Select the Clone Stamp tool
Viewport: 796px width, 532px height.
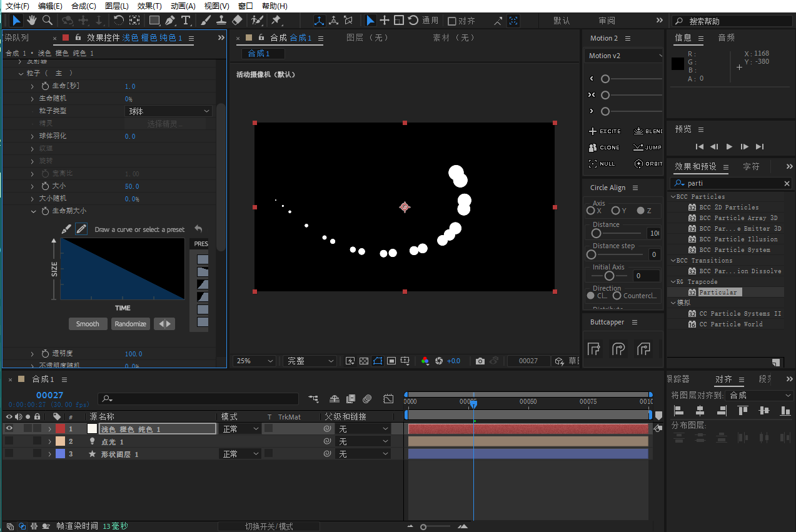[221, 21]
